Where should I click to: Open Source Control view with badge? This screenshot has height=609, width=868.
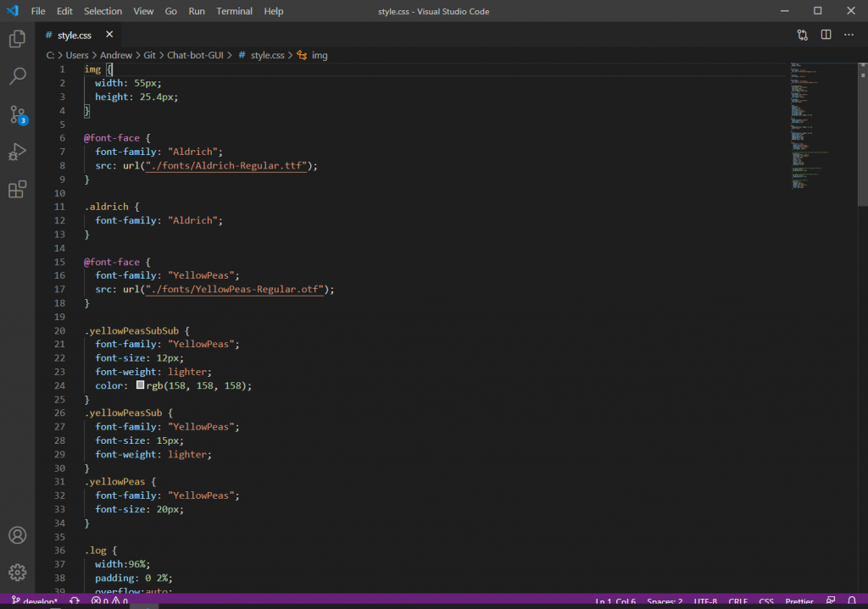tap(17, 114)
